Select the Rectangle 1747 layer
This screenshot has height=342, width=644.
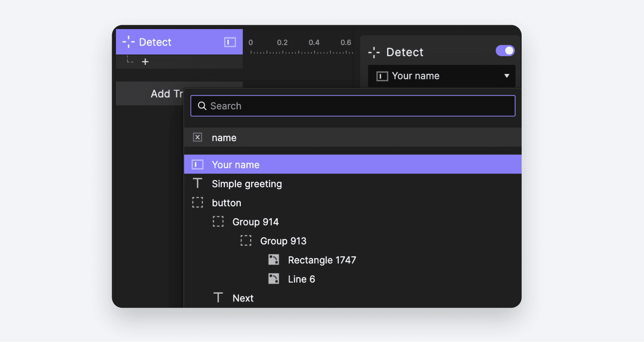click(x=353, y=259)
